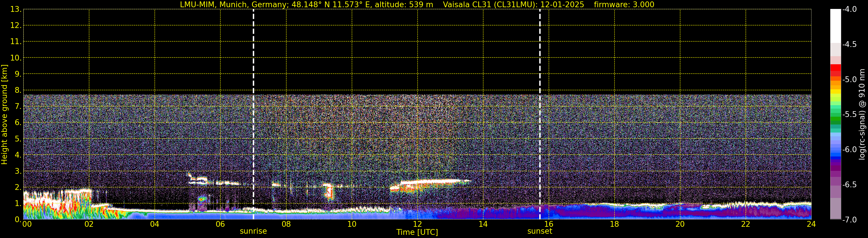Click the "1." height axis tick label

pos(18,203)
